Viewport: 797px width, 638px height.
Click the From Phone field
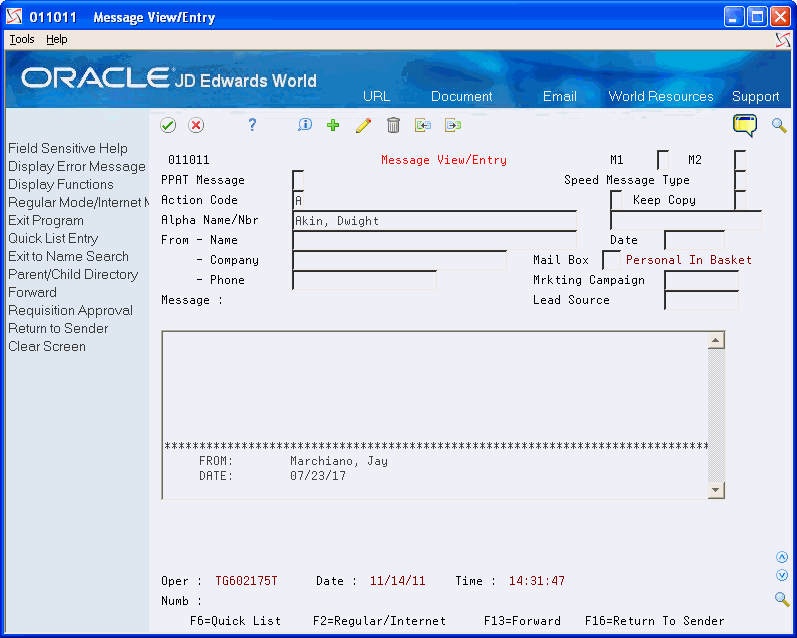364,280
